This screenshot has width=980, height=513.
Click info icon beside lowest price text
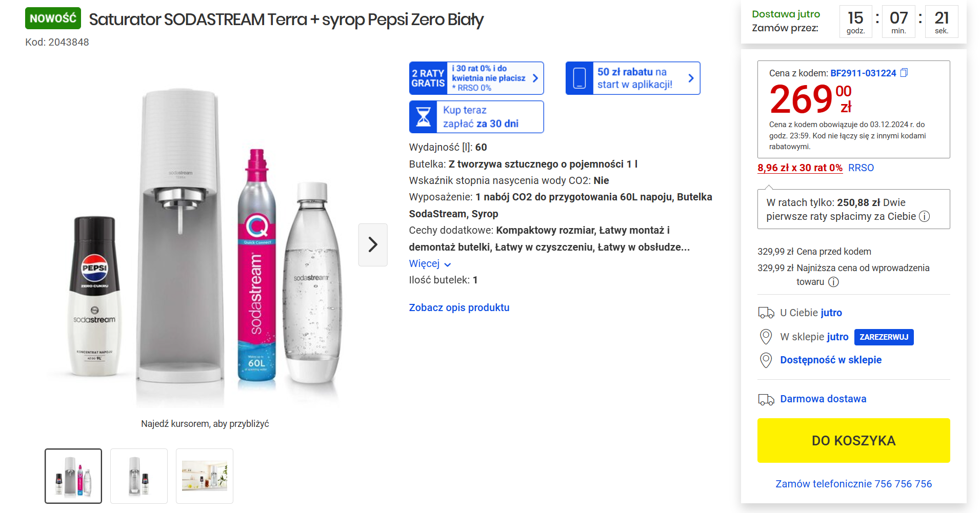click(x=834, y=282)
